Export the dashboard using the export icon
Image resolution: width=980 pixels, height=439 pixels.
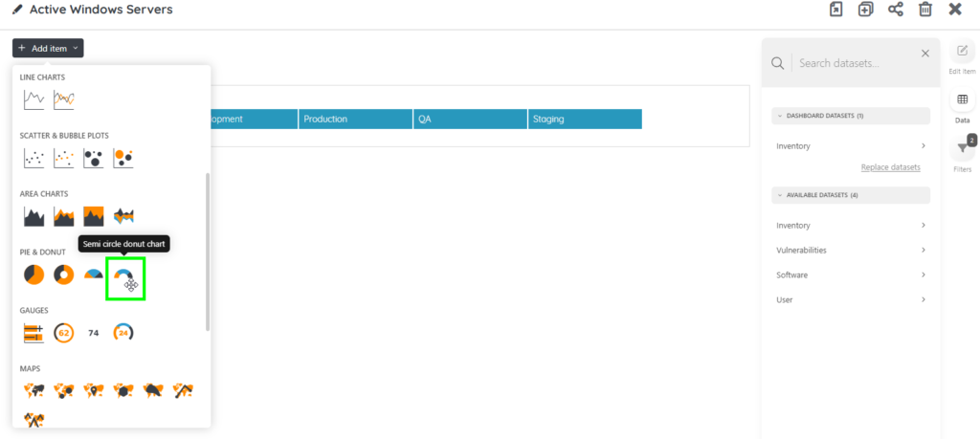836,10
